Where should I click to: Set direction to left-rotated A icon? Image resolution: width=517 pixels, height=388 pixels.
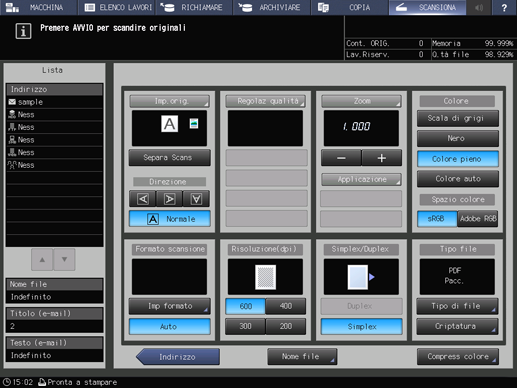(x=143, y=199)
